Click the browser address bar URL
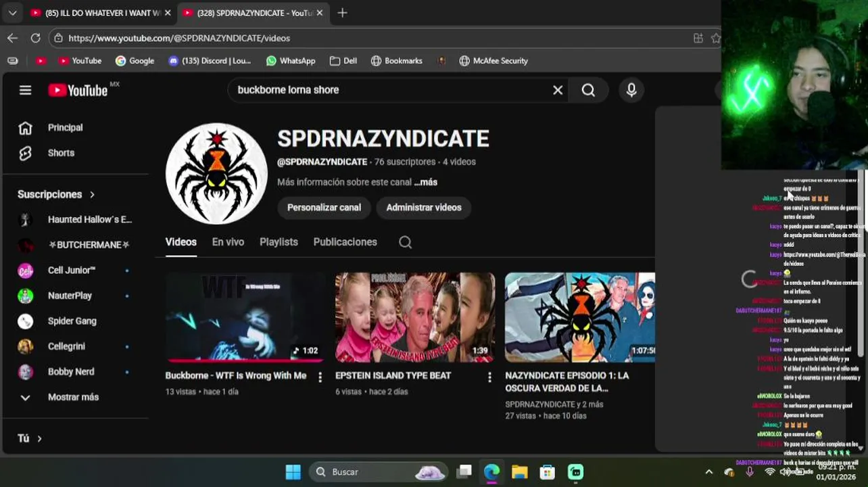 179,38
